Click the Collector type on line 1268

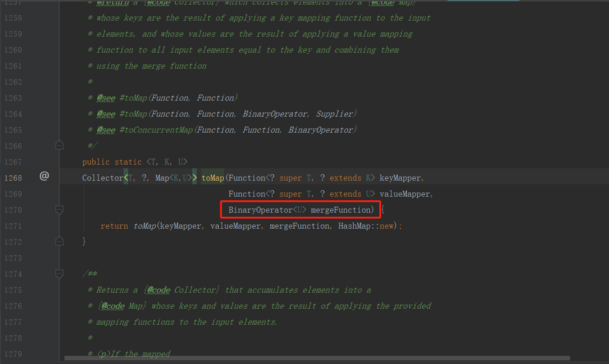pos(103,178)
